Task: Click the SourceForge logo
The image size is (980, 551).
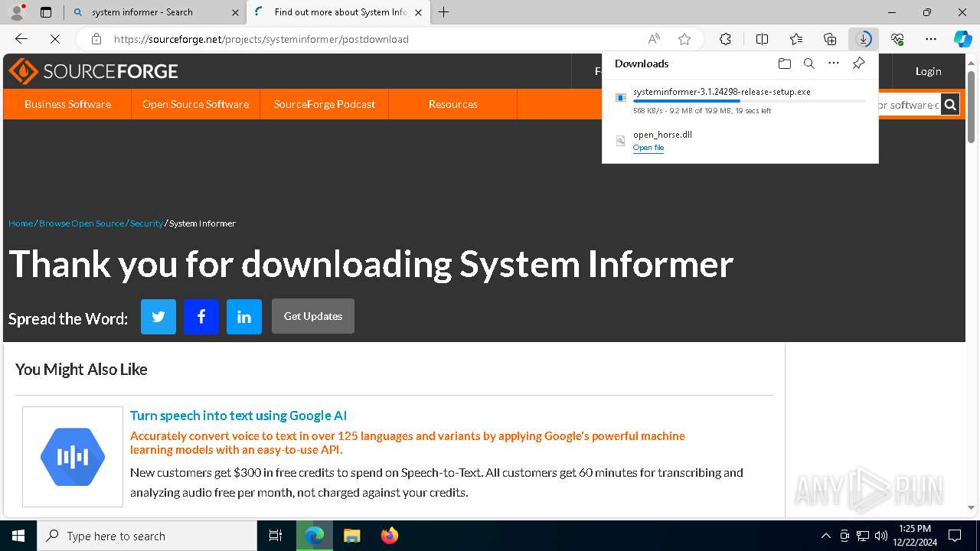Action: (x=93, y=71)
